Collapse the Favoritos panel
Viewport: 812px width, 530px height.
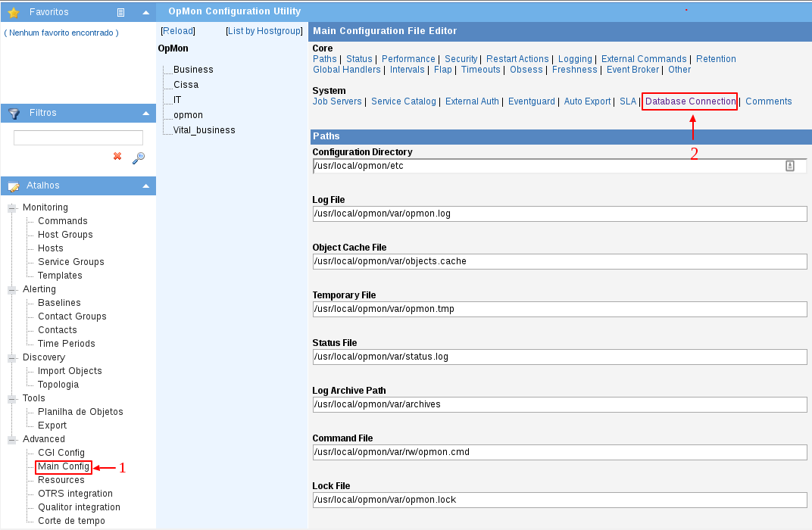(x=145, y=12)
